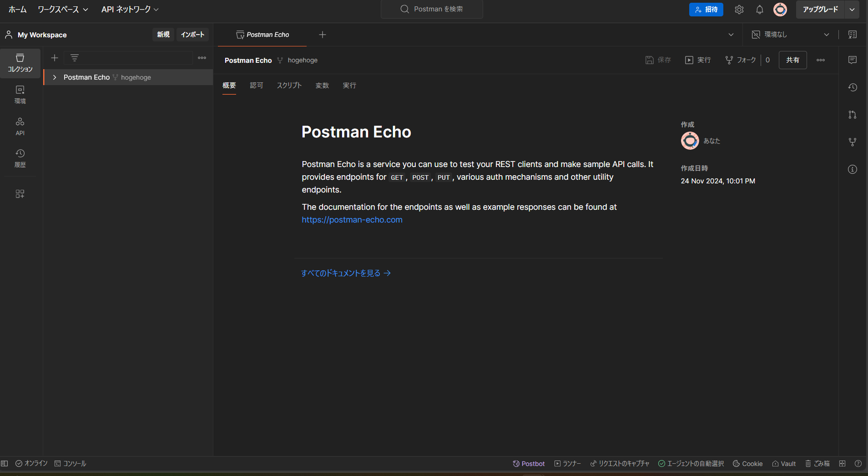Open the comments icon in right sidebar
Viewport: 868px width, 476px height.
[x=853, y=60]
